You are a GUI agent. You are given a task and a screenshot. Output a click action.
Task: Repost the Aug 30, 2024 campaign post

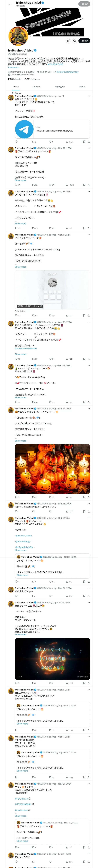(x=34, y=359)
